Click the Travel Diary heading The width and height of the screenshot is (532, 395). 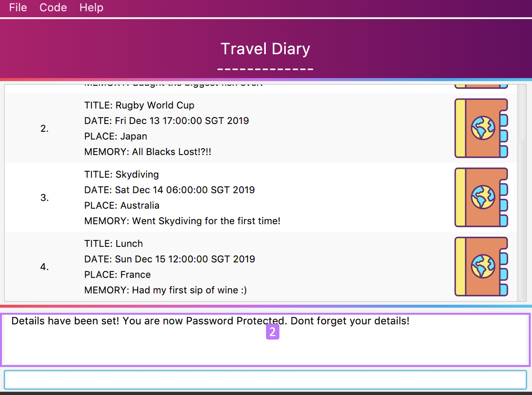coord(265,49)
